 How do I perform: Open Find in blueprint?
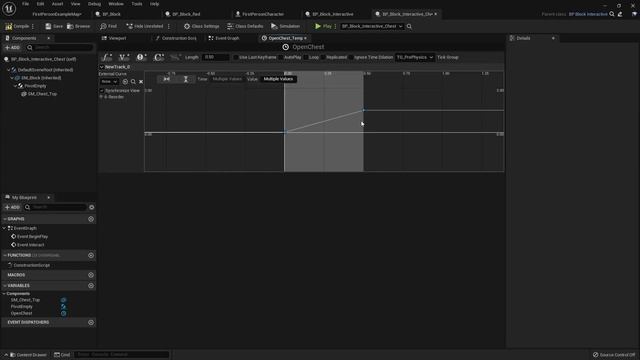pyautogui.click(x=108, y=26)
